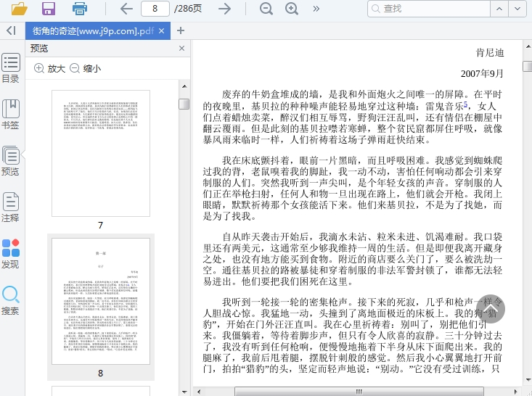Collapse the left sidebar panel

[x=11, y=30]
